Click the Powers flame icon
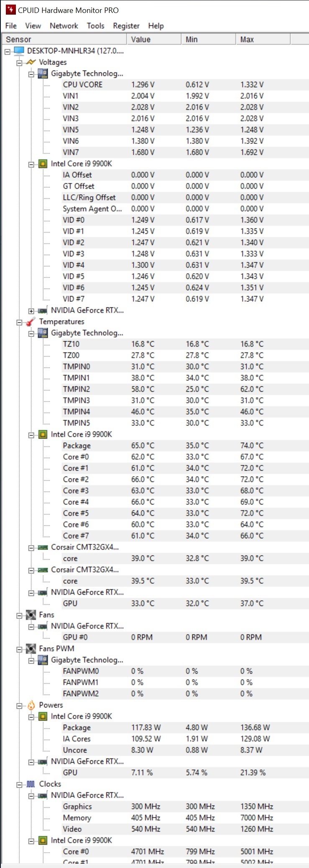This screenshot has width=309, height=868. click(x=31, y=705)
